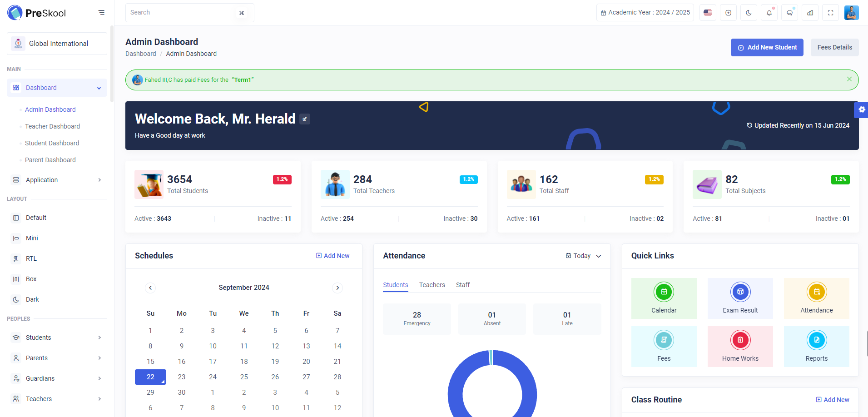Open the Today attendance dropdown
This screenshot has height=417, width=868.
583,256
